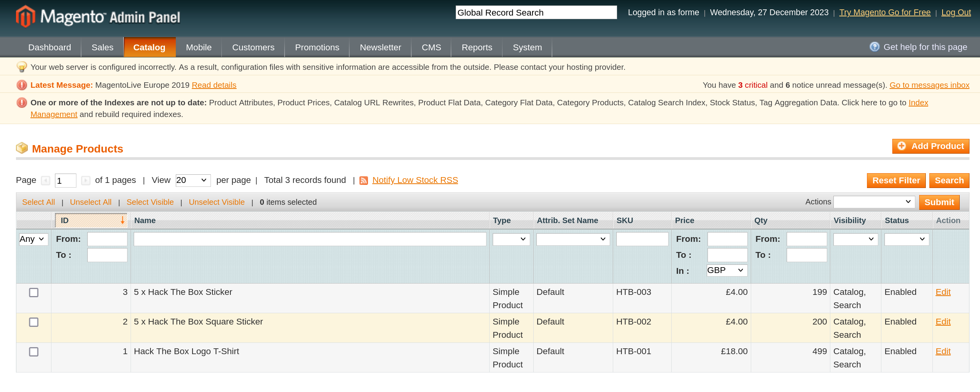Click the Submit button
The height and width of the screenshot is (392, 980).
point(939,202)
